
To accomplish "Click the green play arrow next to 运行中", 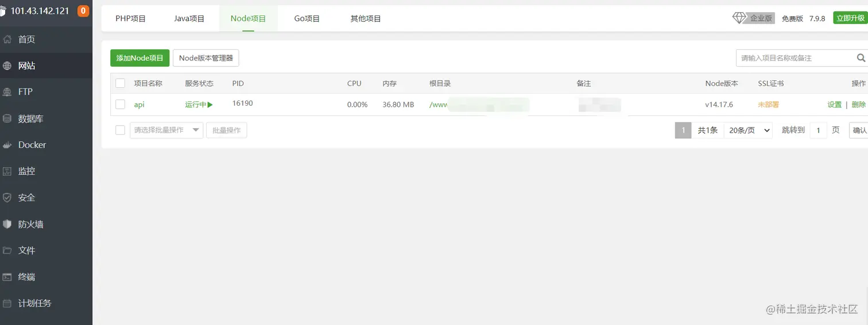I will click(210, 105).
